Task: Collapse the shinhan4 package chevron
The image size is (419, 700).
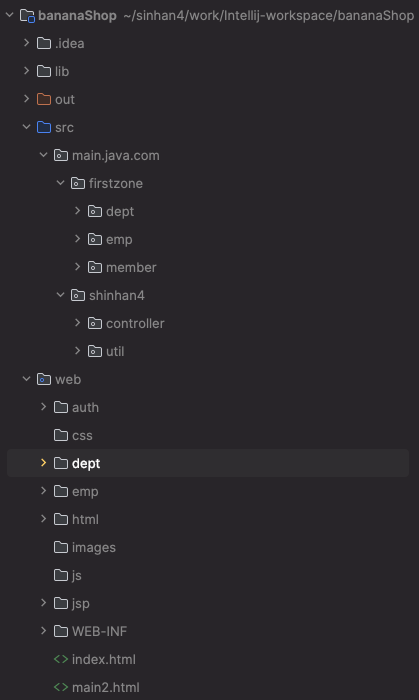Action: [60, 295]
